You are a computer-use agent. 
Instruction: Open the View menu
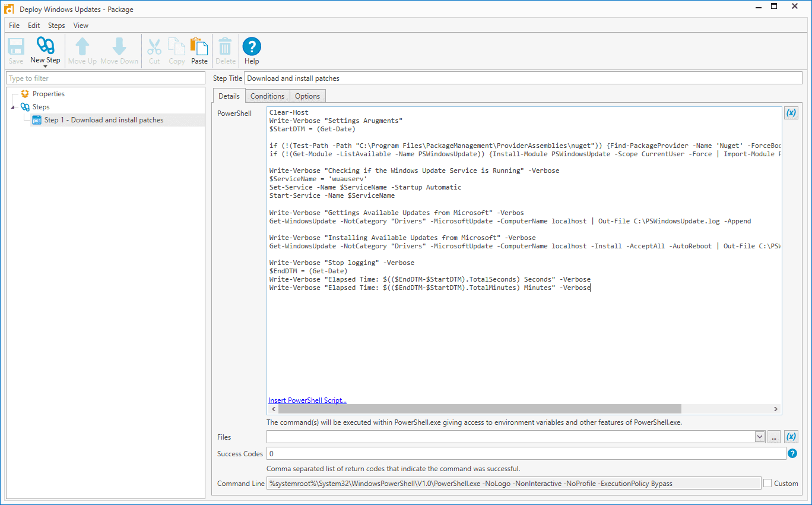point(81,26)
